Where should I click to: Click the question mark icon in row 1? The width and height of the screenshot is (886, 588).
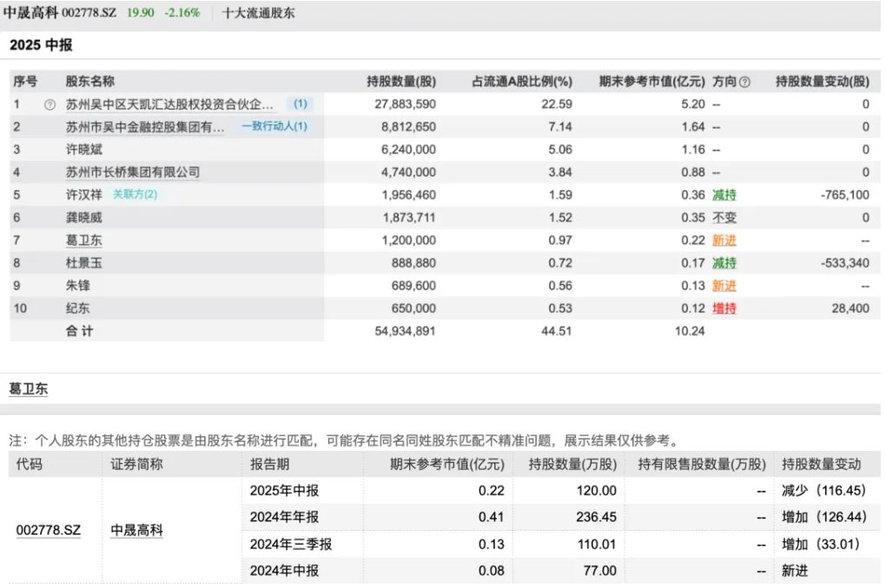click(x=50, y=104)
